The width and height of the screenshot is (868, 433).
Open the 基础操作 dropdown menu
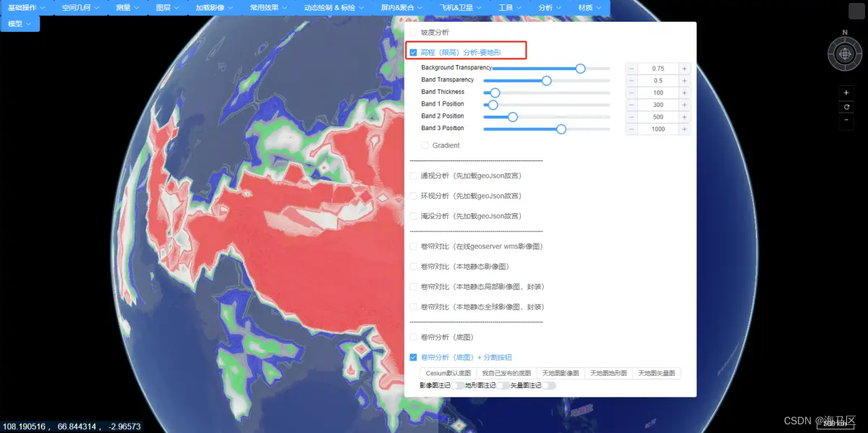(x=27, y=7)
